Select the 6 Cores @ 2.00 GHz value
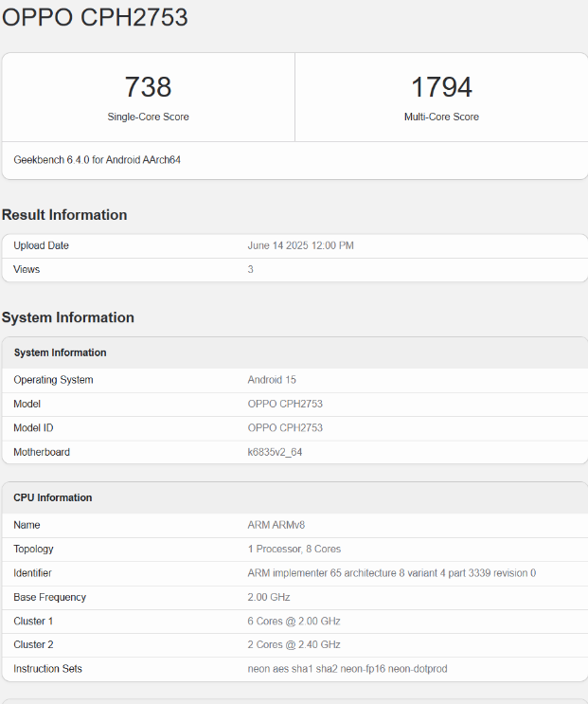Screen dimensions: 588x704 pos(294,622)
